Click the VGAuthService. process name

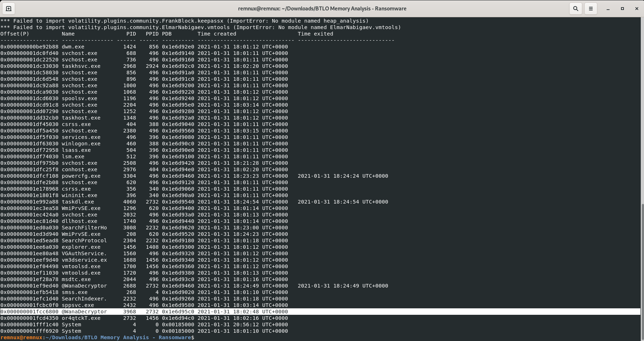tap(84, 253)
